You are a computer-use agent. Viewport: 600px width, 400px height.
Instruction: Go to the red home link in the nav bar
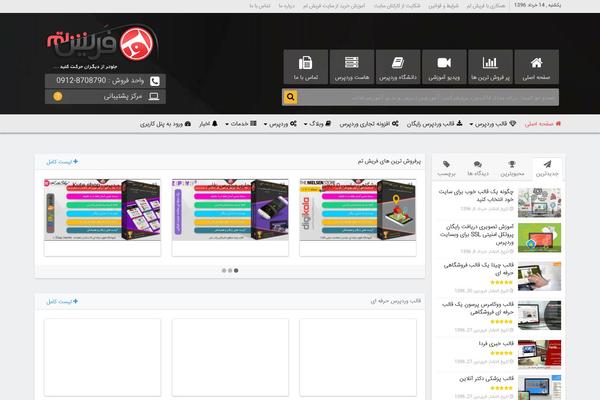pos(543,124)
